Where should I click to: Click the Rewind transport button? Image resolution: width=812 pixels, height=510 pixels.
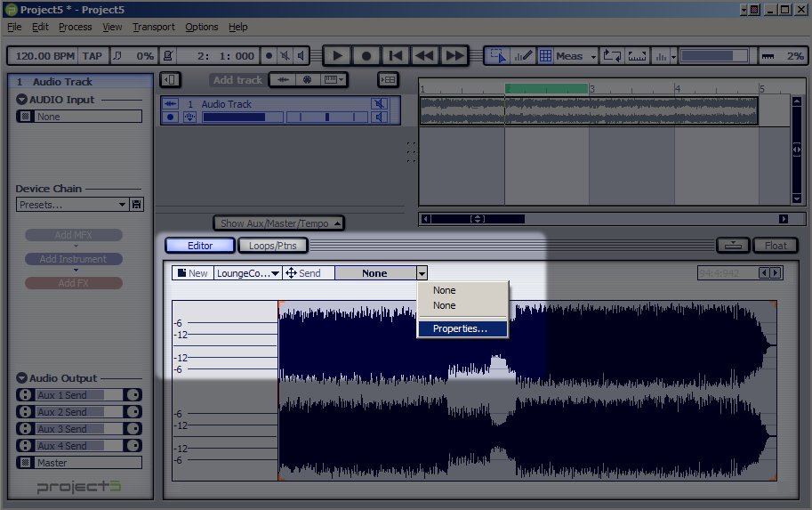click(x=424, y=55)
